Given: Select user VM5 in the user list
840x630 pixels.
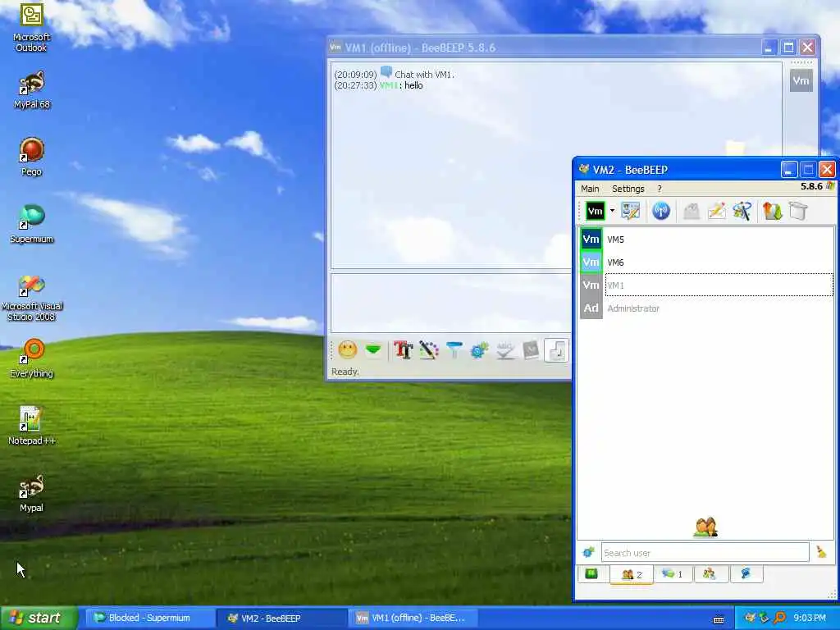Looking at the screenshot, I should 706,240.
